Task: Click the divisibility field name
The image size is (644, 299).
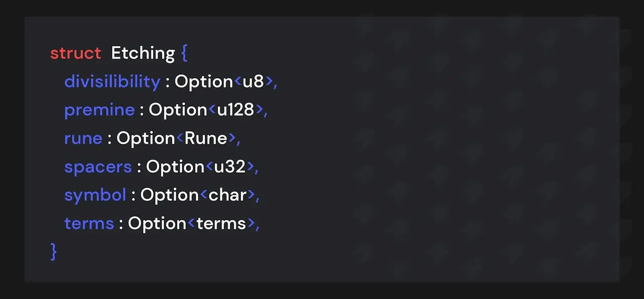Action: (112, 82)
